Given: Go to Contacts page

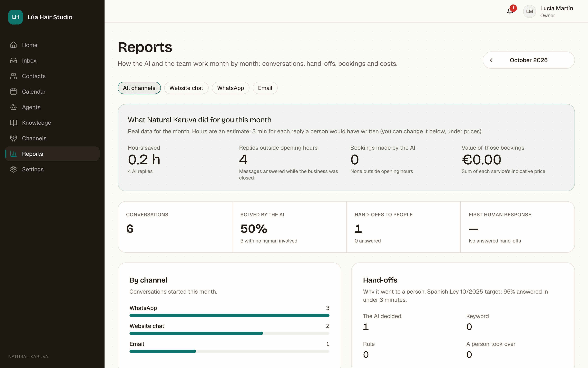Looking at the screenshot, I should pyautogui.click(x=52, y=76).
